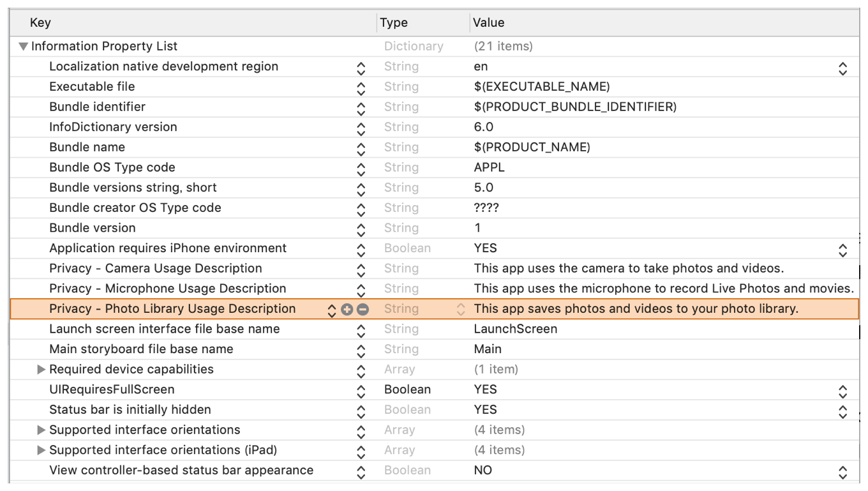The image size is (868, 491).
Task: Open UIRequiresFullScreen boolean value stepper
Action: click(x=842, y=390)
